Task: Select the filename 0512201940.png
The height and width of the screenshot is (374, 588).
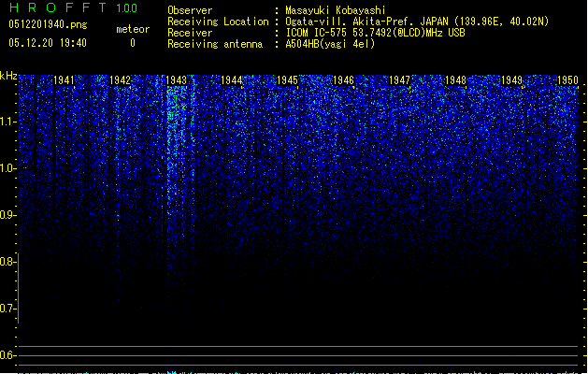Action: pyautogui.click(x=48, y=24)
